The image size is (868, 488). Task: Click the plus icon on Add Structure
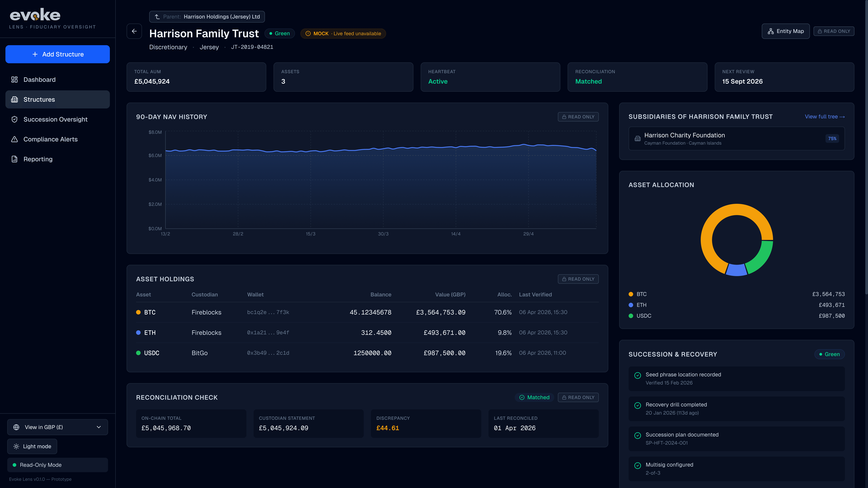point(35,54)
